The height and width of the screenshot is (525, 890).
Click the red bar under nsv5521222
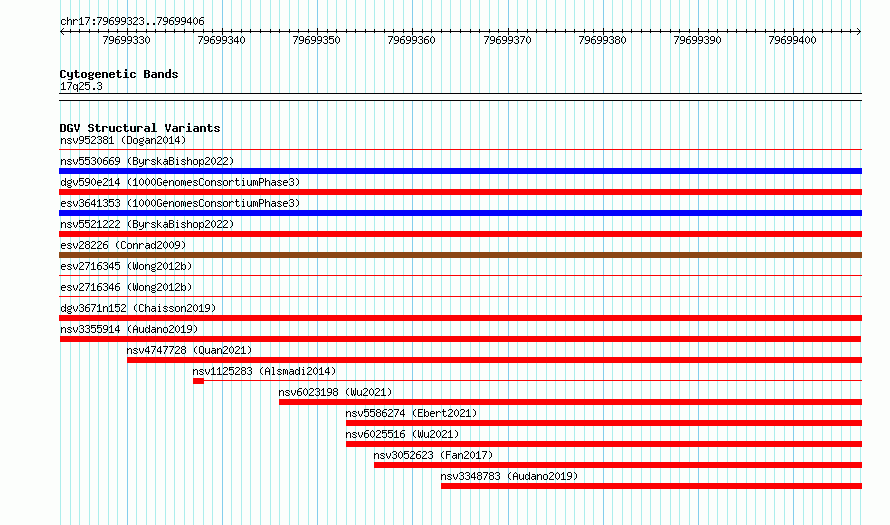coord(460,234)
